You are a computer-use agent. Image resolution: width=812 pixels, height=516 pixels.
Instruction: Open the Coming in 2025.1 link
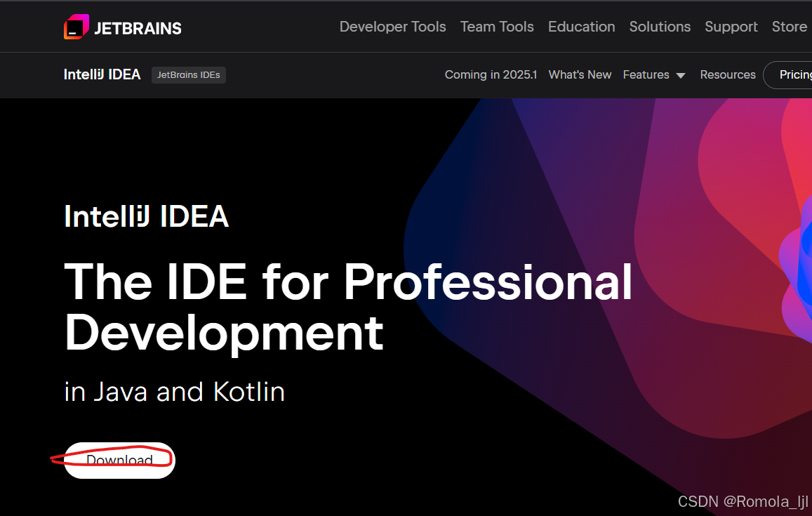click(491, 74)
